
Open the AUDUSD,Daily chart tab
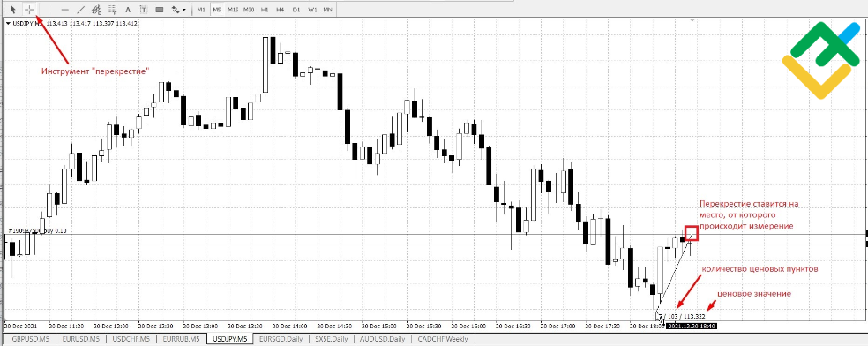[383, 339]
